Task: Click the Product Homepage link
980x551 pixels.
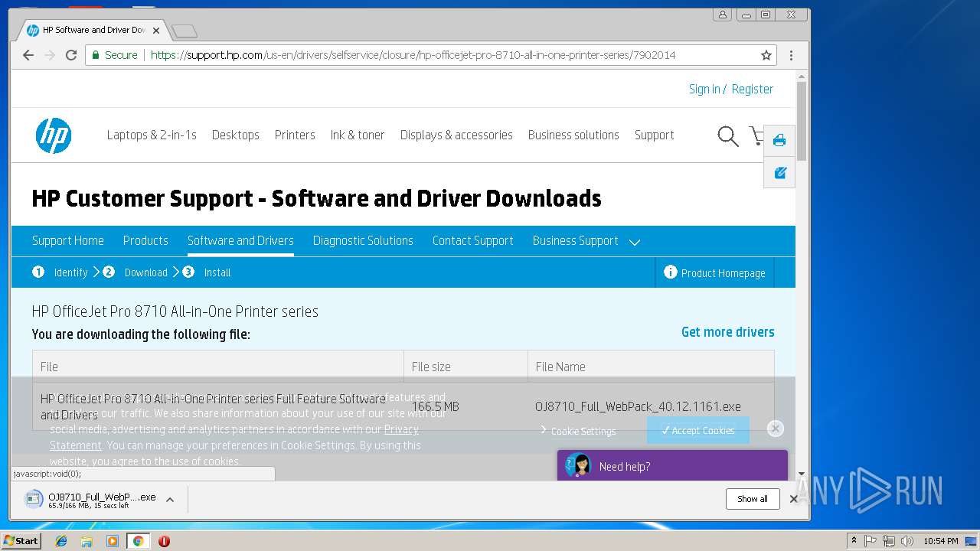Action: click(723, 273)
